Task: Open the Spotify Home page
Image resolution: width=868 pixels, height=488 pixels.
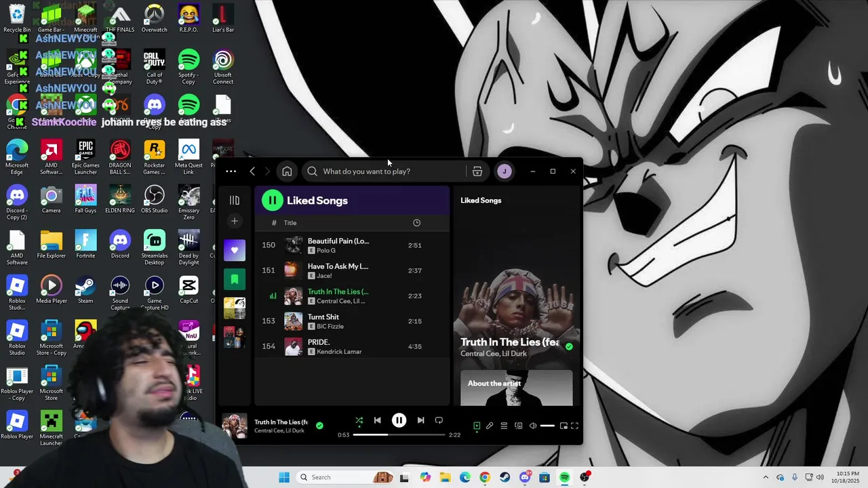Action: (287, 171)
